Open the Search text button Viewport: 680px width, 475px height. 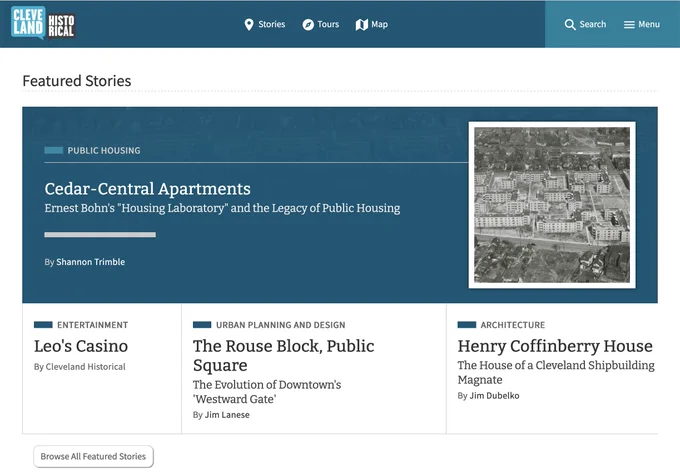(592, 24)
